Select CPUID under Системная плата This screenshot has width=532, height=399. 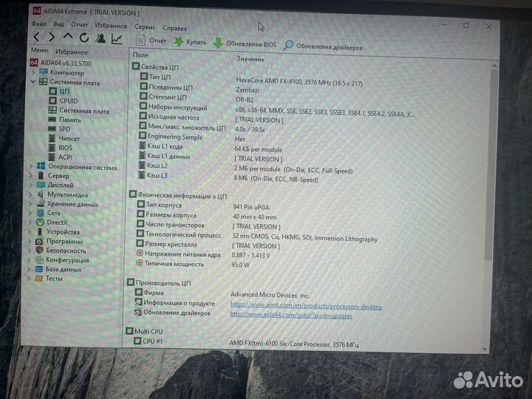[68, 101]
